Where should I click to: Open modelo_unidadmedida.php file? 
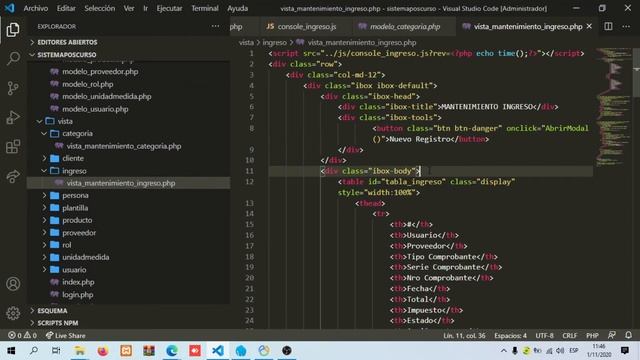[x=107, y=96]
